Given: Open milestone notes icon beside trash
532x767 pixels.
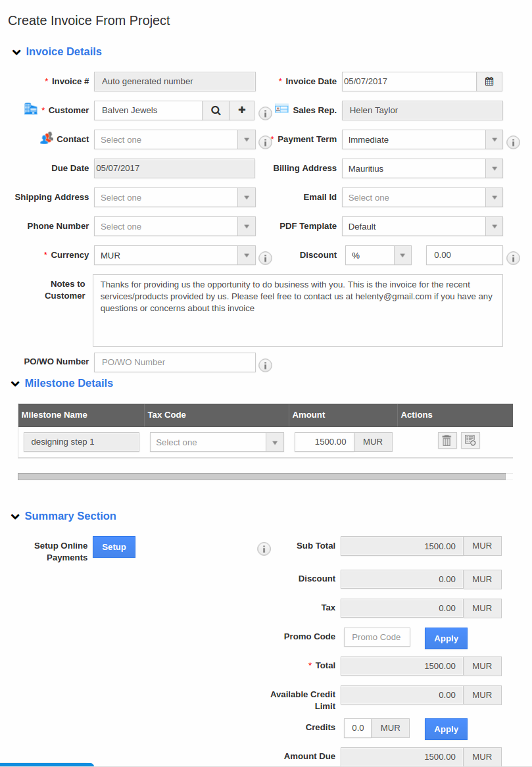Looking at the screenshot, I should [x=470, y=441].
